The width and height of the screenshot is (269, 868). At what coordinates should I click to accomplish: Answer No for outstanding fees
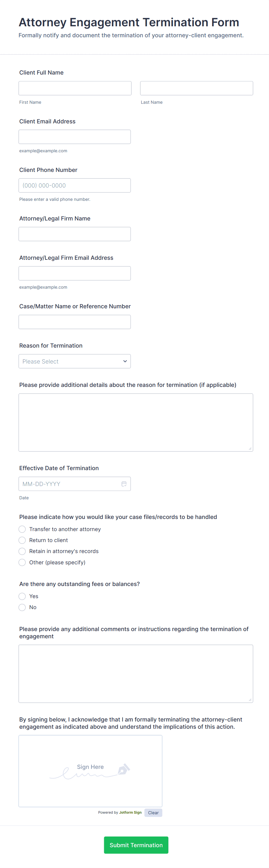pyautogui.click(x=22, y=607)
